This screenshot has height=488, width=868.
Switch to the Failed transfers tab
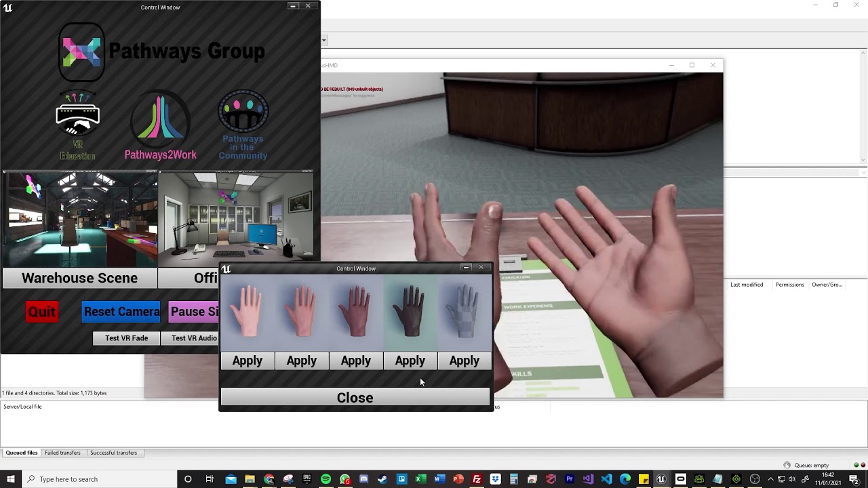click(62, 453)
